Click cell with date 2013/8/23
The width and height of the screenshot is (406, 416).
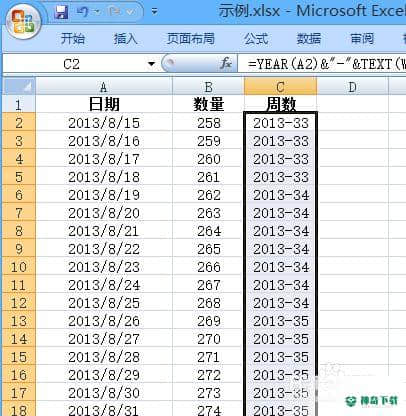(x=104, y=267)
